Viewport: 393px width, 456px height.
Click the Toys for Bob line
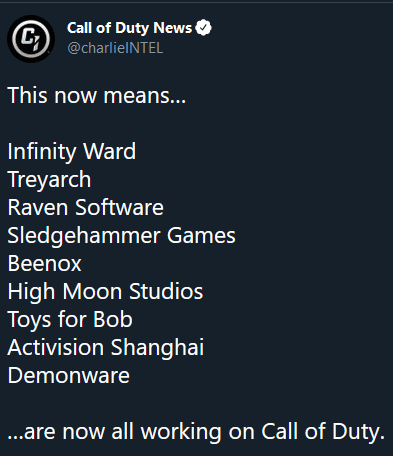click(70, 320)
